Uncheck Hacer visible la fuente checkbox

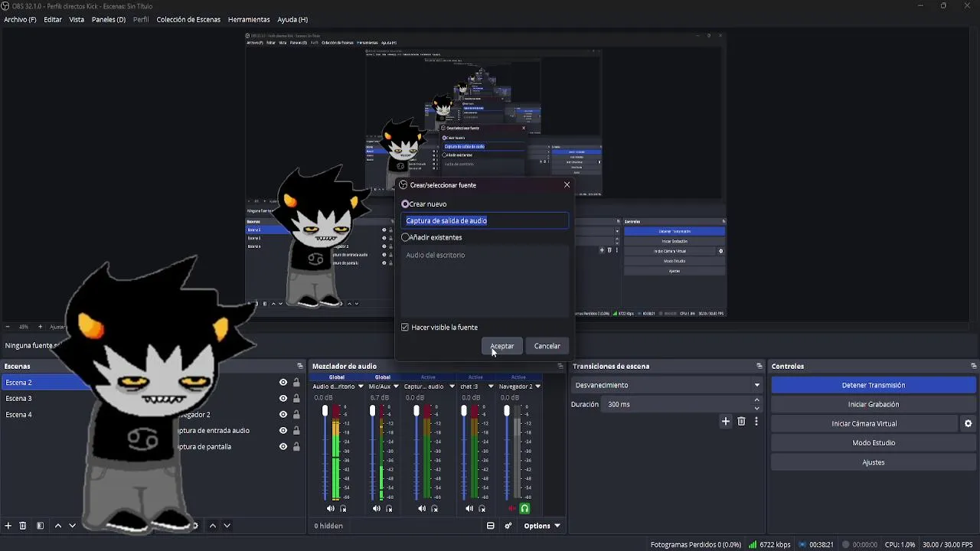[405, 328]
